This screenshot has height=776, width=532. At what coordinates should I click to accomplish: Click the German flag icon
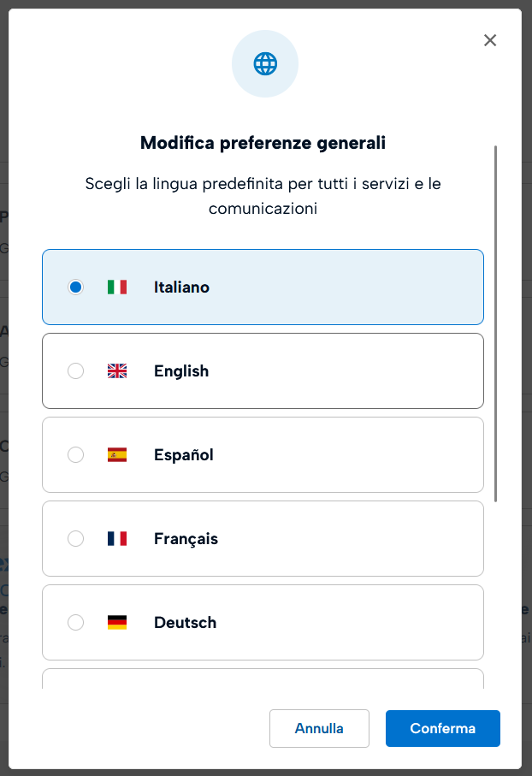tap(117, 623)
